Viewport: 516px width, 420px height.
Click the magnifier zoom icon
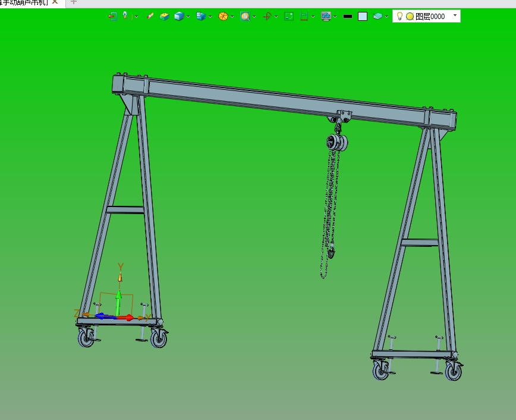pos(245,16)
